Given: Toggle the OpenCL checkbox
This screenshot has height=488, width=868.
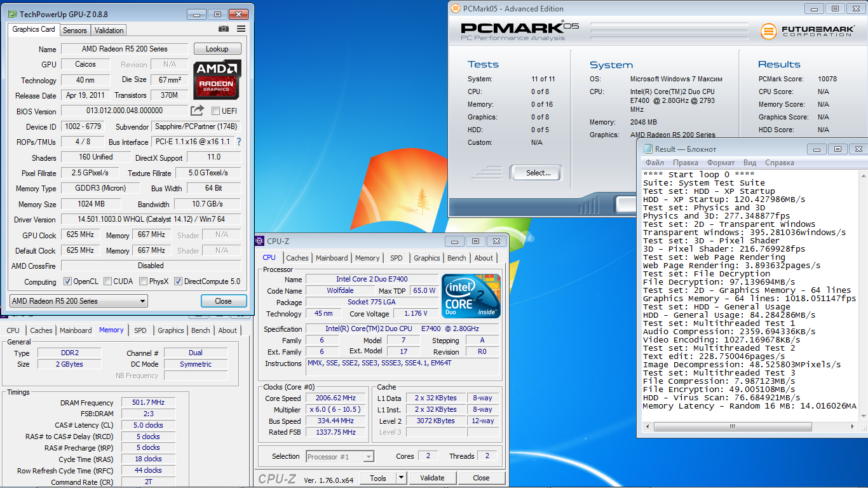Looking at the screenshot, I should [68, 281].
